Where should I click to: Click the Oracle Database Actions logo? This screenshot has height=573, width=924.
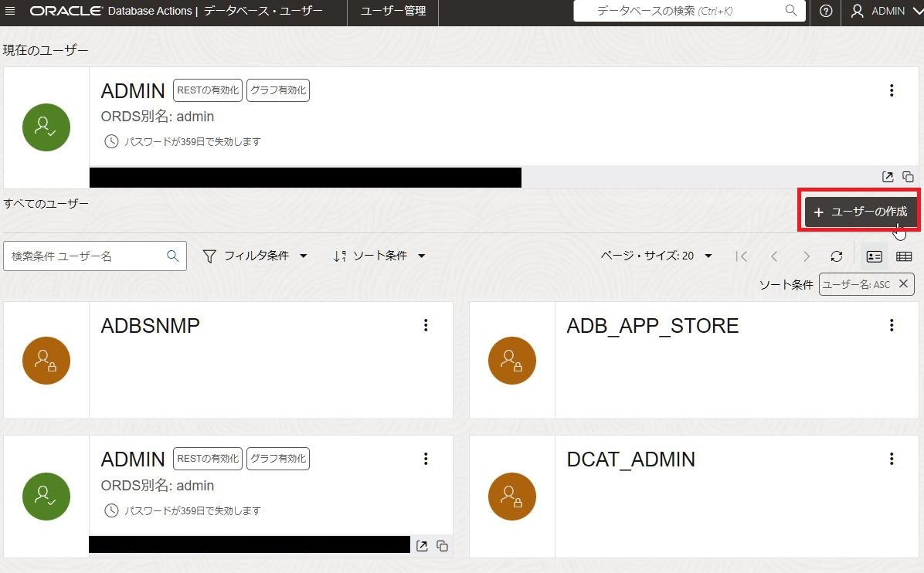coord(110,11)
